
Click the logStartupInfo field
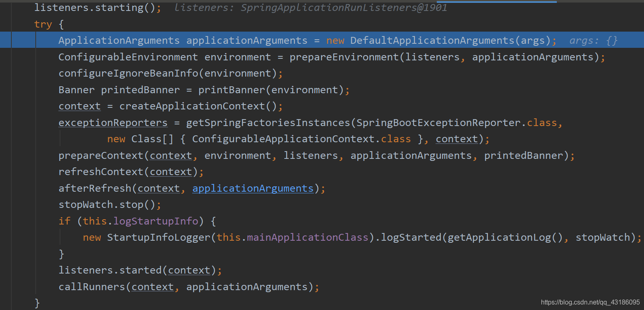(156, 221)
